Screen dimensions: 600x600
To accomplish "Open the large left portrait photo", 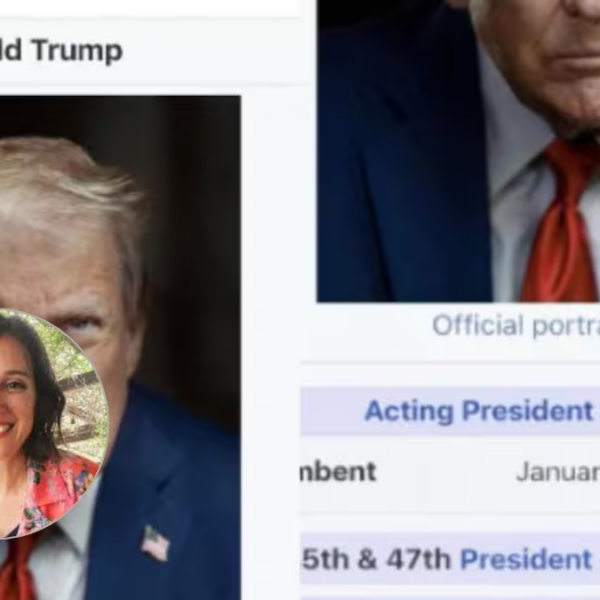I will tap(120, 348).
